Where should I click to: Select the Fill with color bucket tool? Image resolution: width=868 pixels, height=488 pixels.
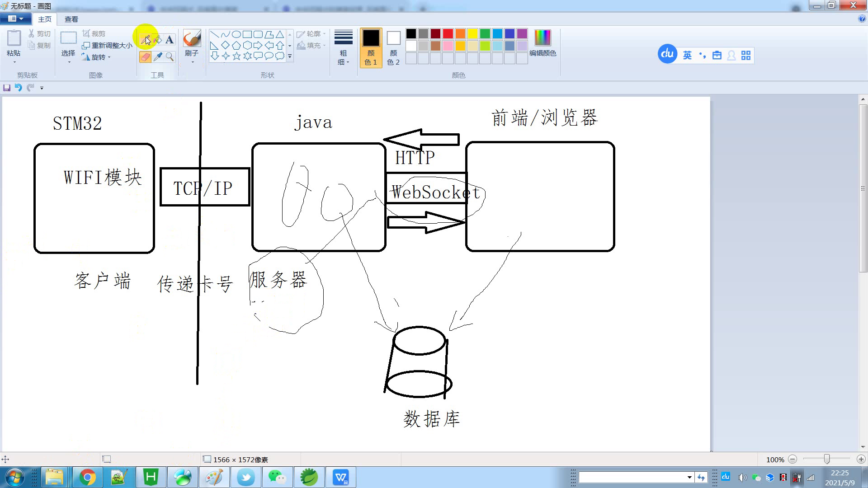pos(157,40)
